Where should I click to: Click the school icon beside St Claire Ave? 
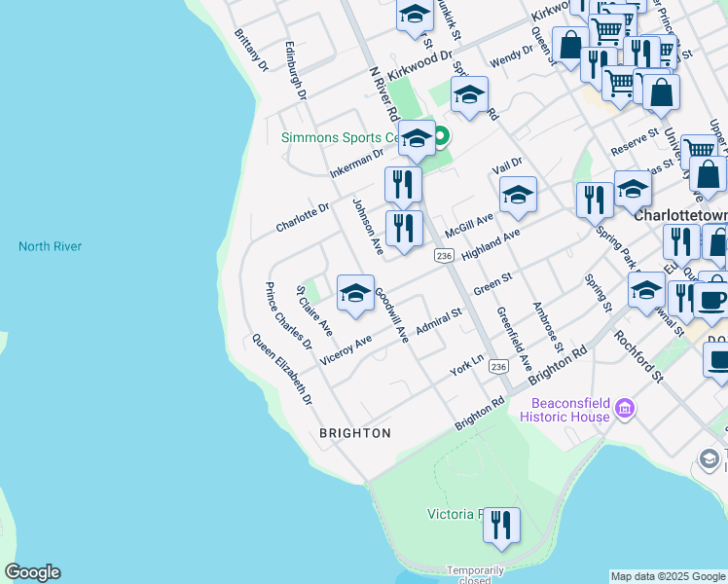click(355, 292)
